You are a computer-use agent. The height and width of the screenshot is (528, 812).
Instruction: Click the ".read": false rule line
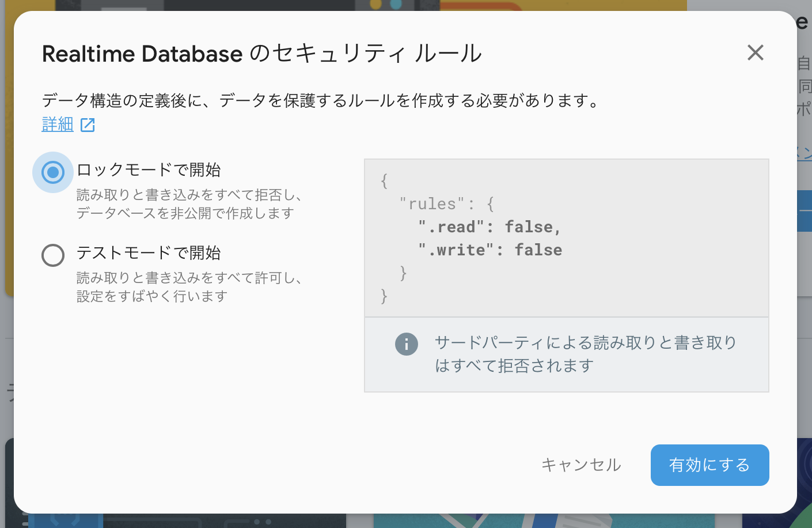(490, 227)
